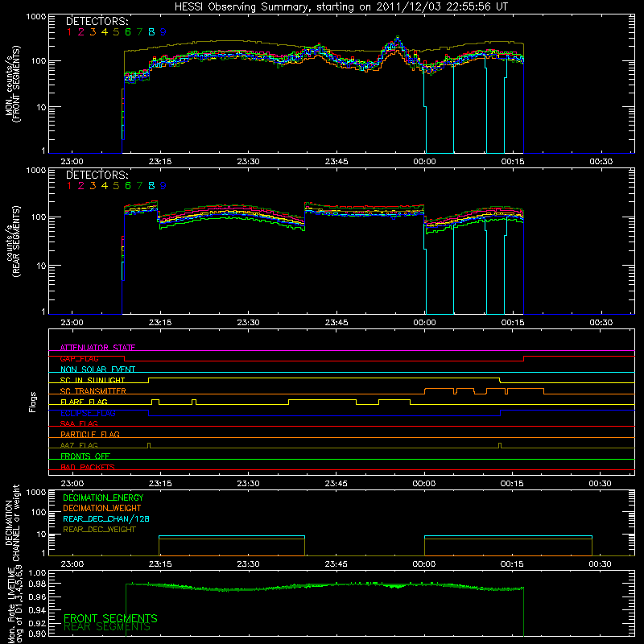This screenshot has width=644, height=644.
Task: Click "00:15" time label under the Flags plot
Action: tap(512, 484)
